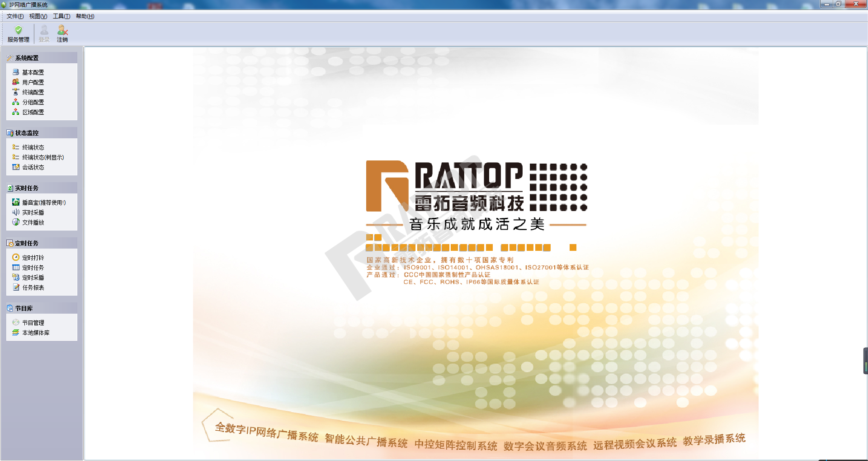Select 会话状态 text entry
Viewport: 868px width, 461px height.
pyautogui.click(x=33, y=167)
